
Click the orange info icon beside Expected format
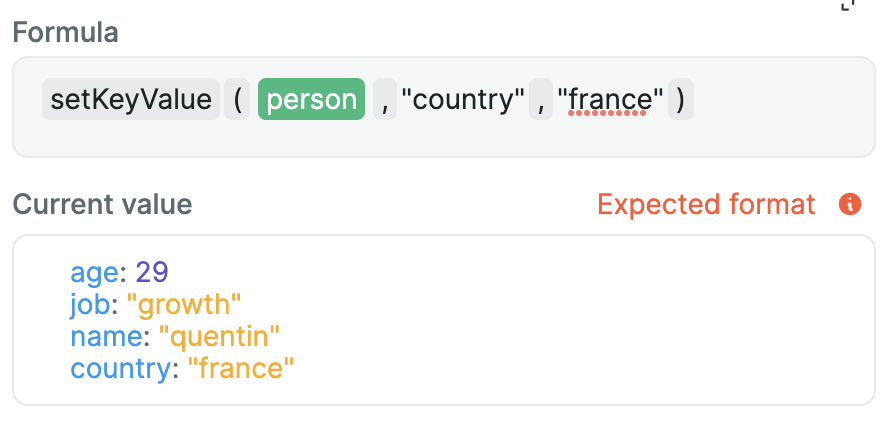point(850,205)
